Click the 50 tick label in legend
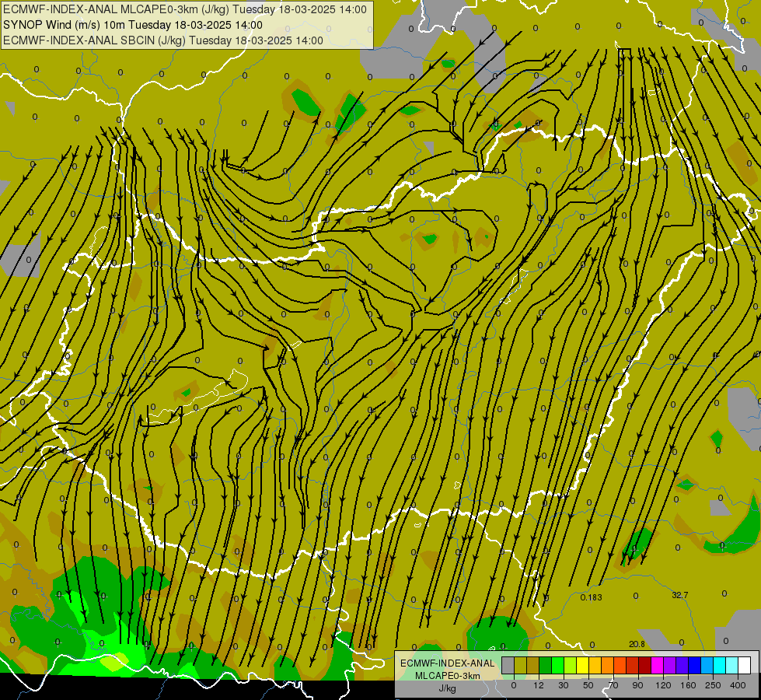This screenshot has width=761, height=700. [588, 686]
